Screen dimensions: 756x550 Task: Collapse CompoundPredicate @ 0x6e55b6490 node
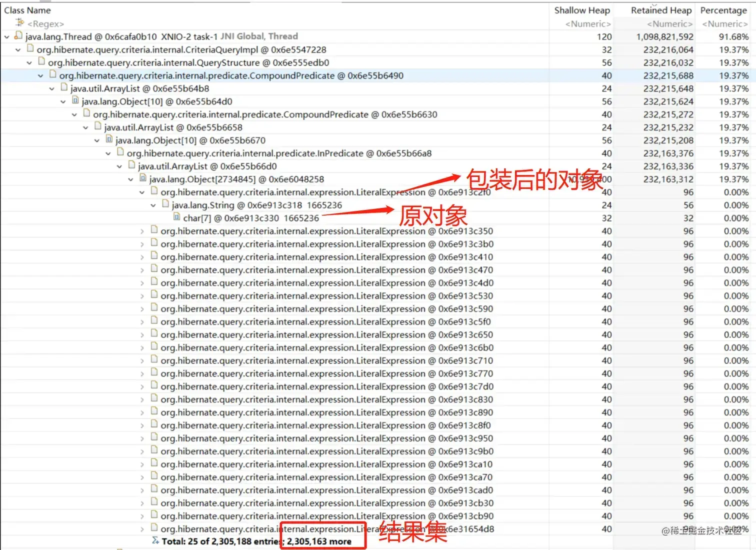pyautogui.click(x=40, y=75)
